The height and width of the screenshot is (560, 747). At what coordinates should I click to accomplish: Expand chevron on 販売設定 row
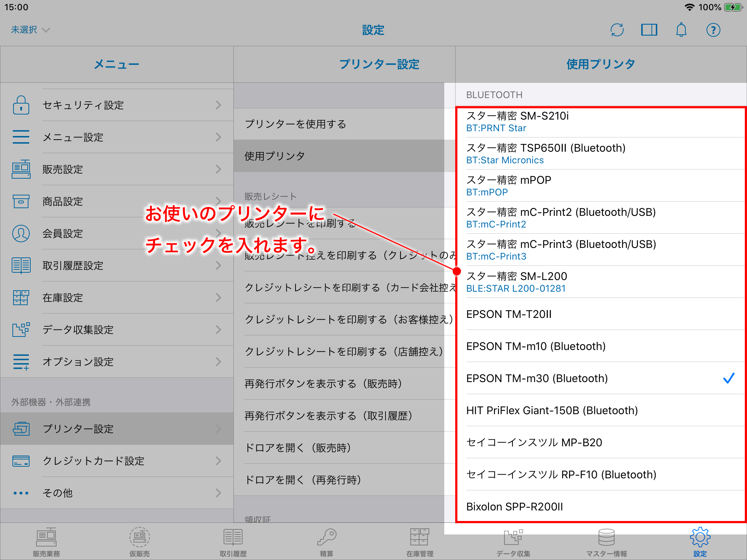tap(218, 169)
